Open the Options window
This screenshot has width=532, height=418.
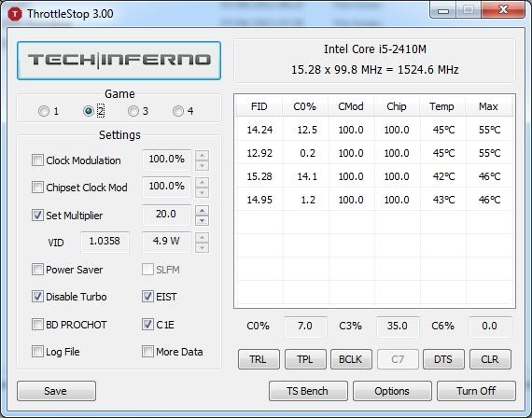[x=392, y=391]
